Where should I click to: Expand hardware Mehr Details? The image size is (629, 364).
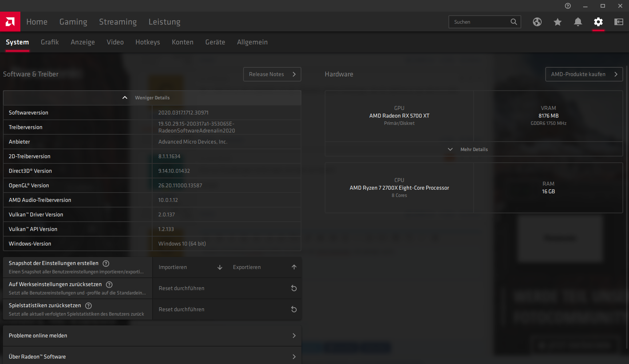click(474, 149)
